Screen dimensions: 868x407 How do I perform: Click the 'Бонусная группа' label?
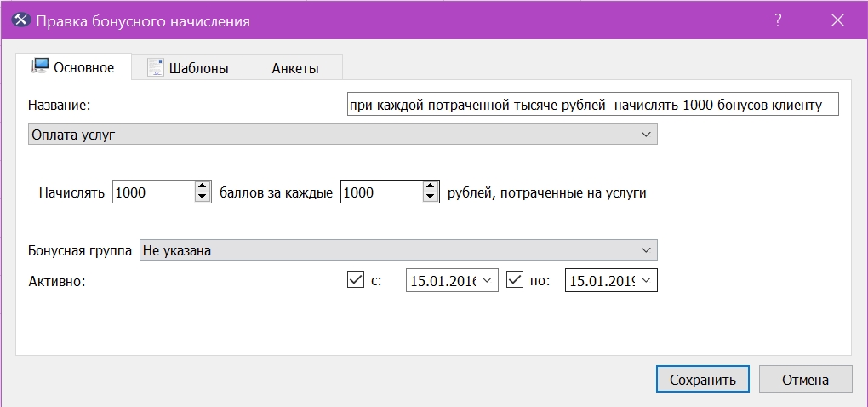tap(80, 251)
